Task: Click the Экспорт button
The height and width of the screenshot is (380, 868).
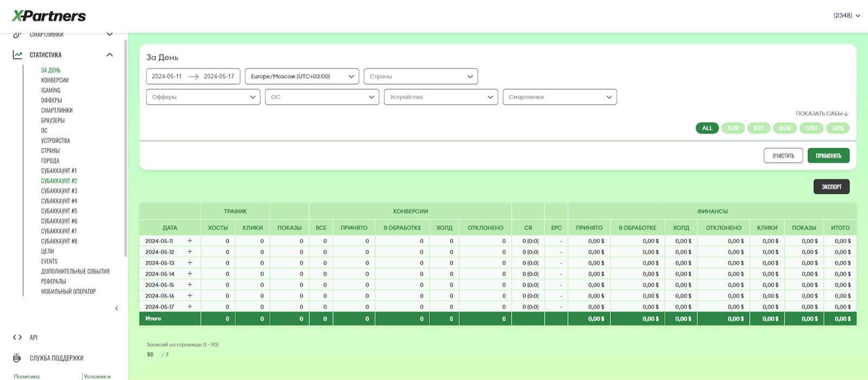Action: point(832,187)
